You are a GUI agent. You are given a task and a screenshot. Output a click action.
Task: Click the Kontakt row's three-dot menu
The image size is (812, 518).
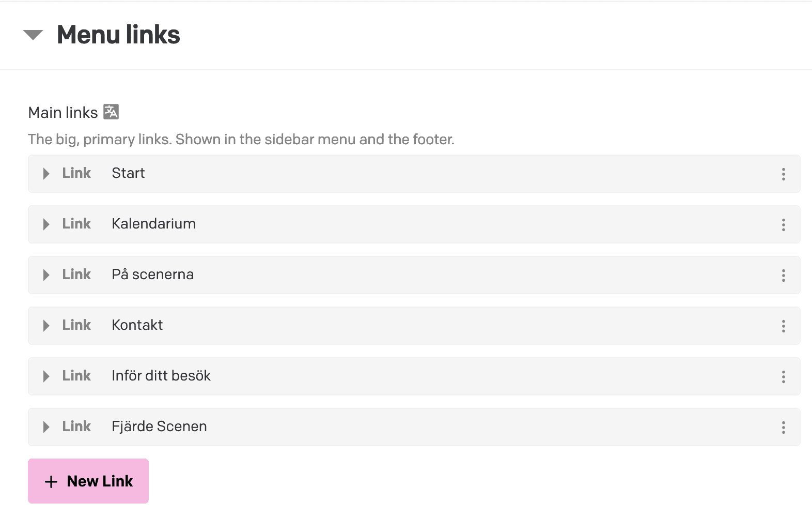783,326
